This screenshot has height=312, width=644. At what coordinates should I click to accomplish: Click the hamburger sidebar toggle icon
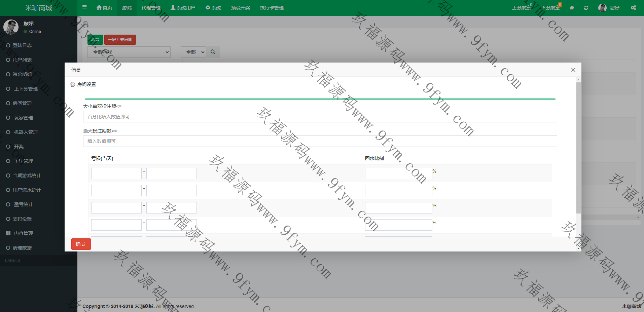coord(84,7)
